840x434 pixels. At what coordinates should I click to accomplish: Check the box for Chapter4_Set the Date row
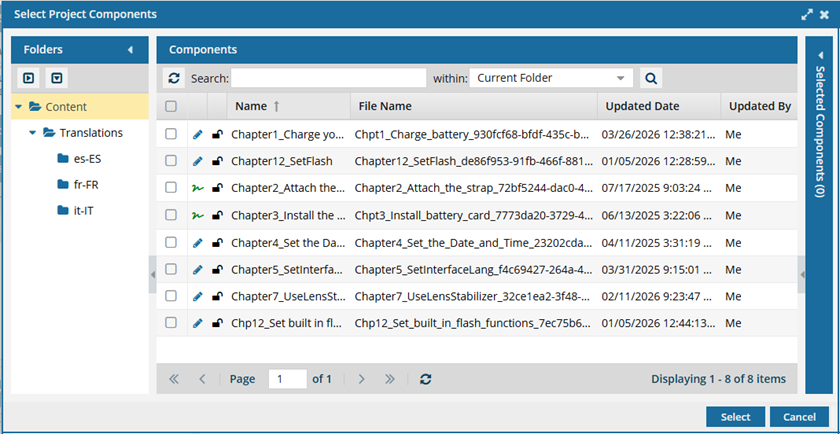point(171,242)
